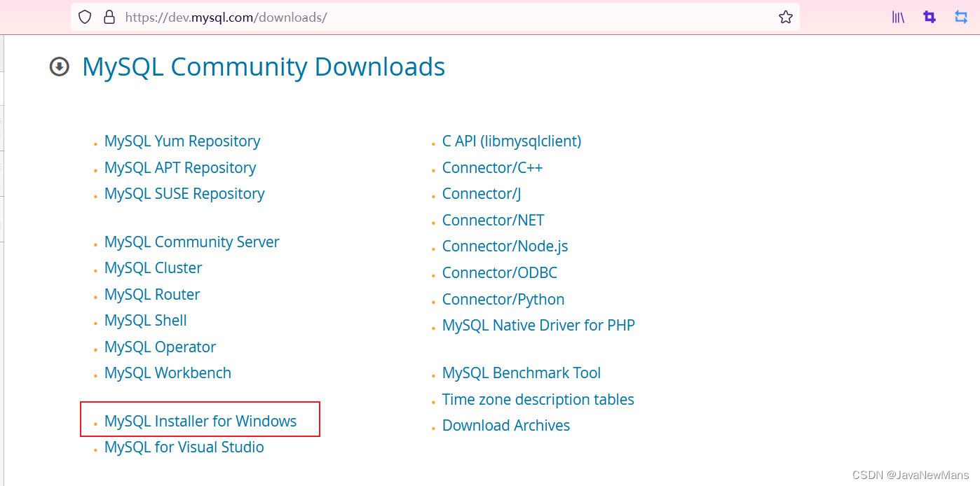
Task: Click the blue sync arrows toolbar icon
Action: click(961, 17)
